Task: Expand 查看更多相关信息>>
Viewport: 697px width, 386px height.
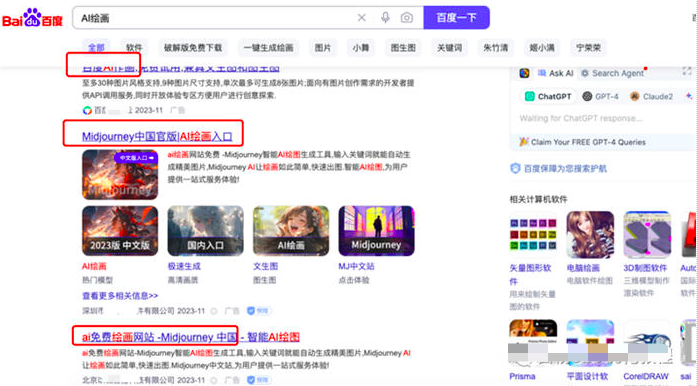Action: point(120,296)
